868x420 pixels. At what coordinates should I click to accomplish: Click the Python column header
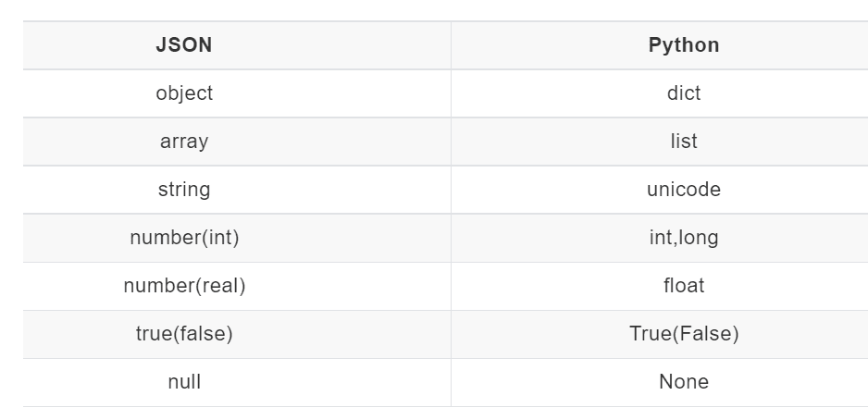click(x=684, y=45)
